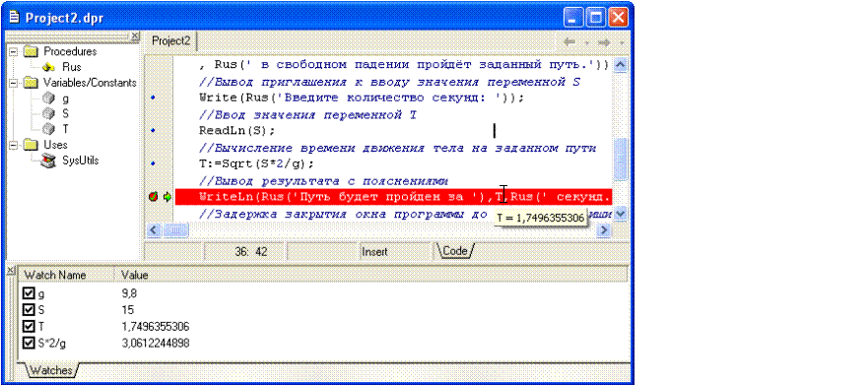Uncheck the S*2/g watch expression

pos(29,343)
